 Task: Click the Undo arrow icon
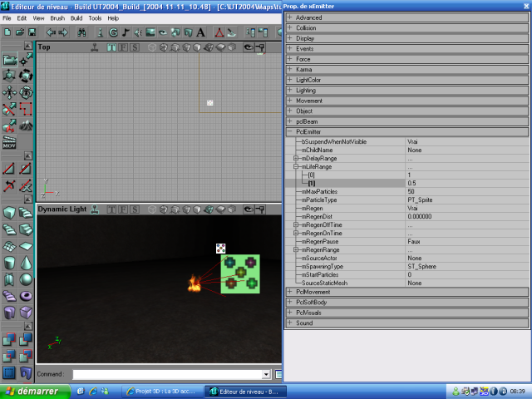pos(51,32)
